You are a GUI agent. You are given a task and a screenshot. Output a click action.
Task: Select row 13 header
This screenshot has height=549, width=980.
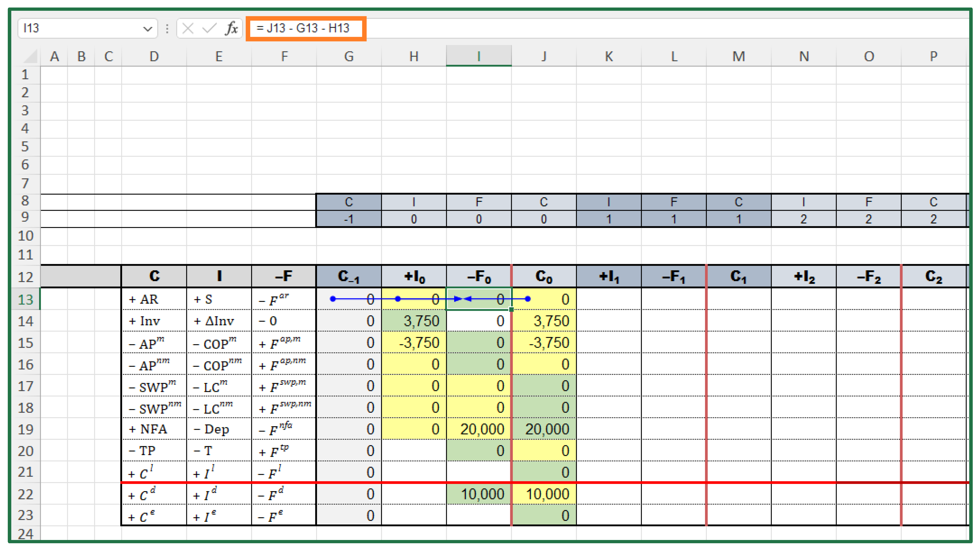coord(25,299)
